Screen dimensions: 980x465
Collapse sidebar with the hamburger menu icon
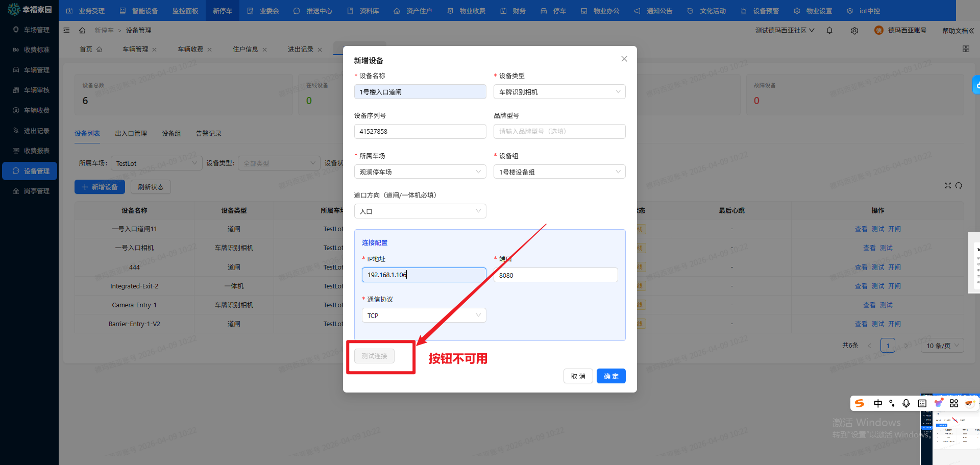pos(66,31)
